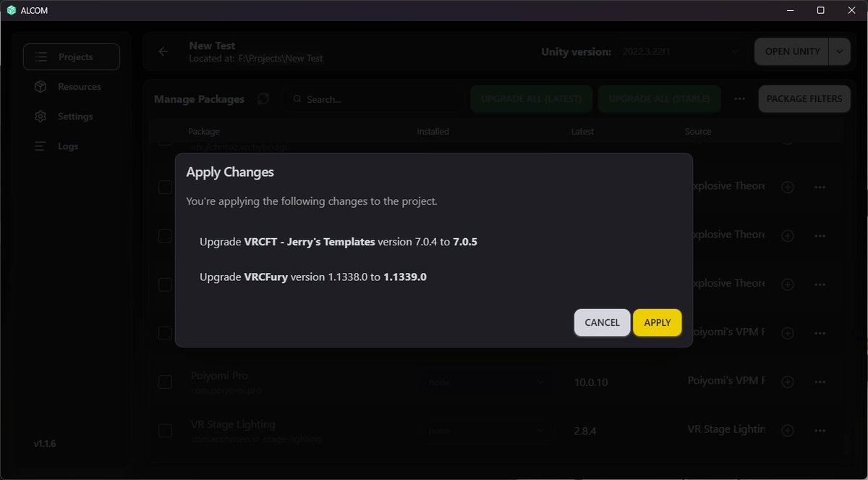Refresh packages icon next to Manage Packages
The height and width of the screenshot is (480, 868).
click(x=263, y=98)
